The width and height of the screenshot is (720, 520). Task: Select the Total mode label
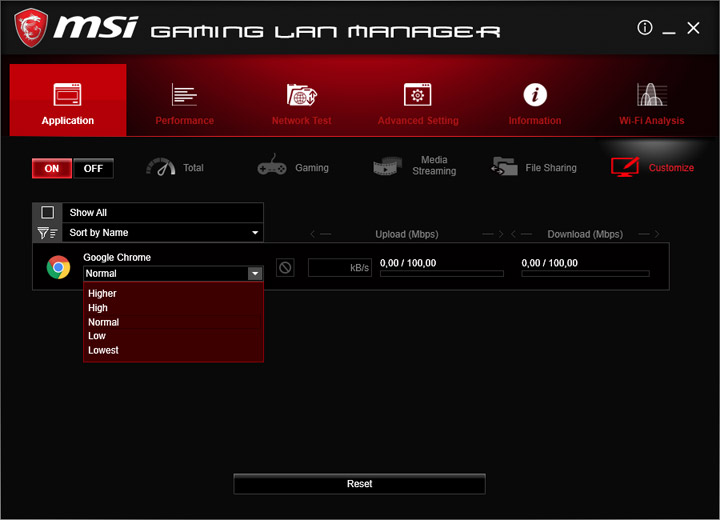click(193, 168)
